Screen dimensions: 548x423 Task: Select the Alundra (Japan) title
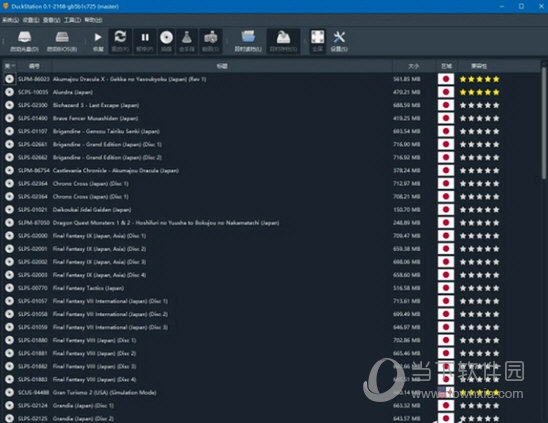(73, 92)
